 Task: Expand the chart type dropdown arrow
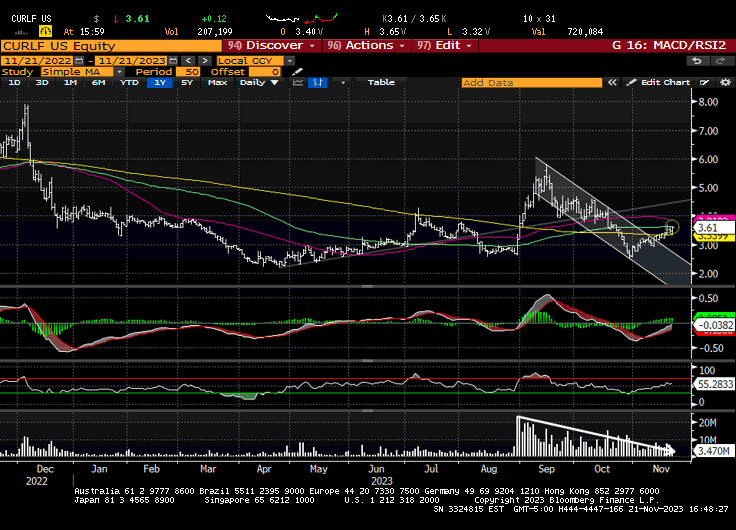click(343, 83)
